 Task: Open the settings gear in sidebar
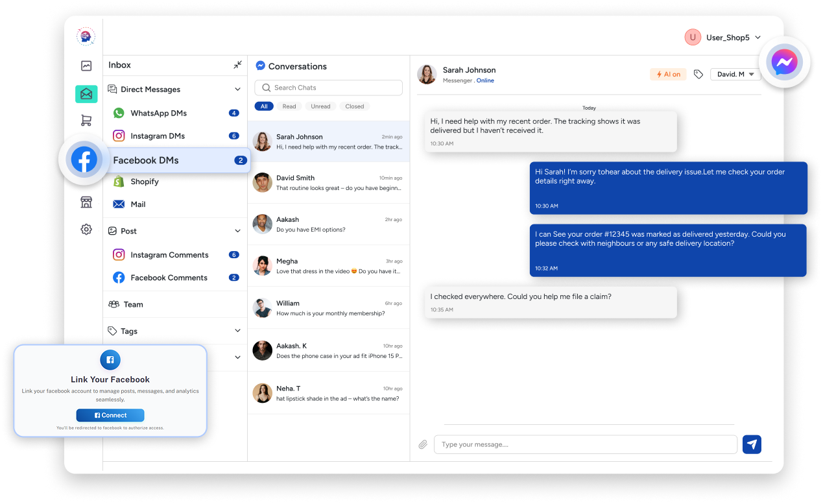(x=86, y=229)
